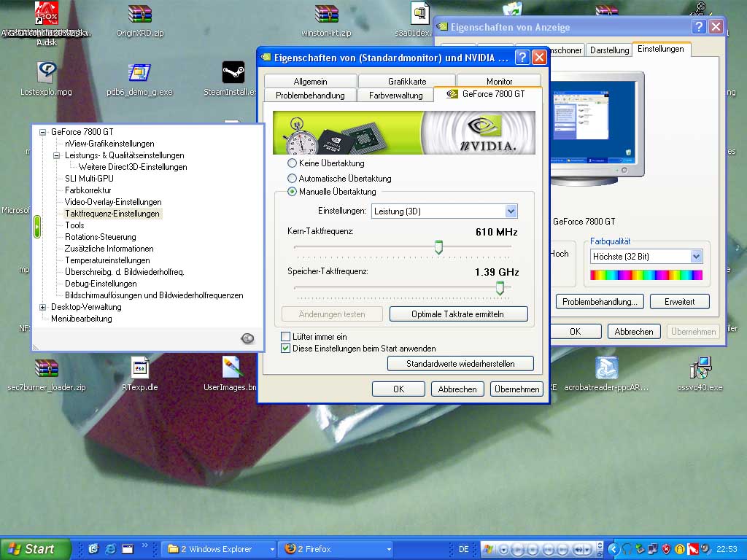Click the Farbqualität rainbow color bar
The height and width of the screenshot is (560, 747).
[x=646, y=275]
